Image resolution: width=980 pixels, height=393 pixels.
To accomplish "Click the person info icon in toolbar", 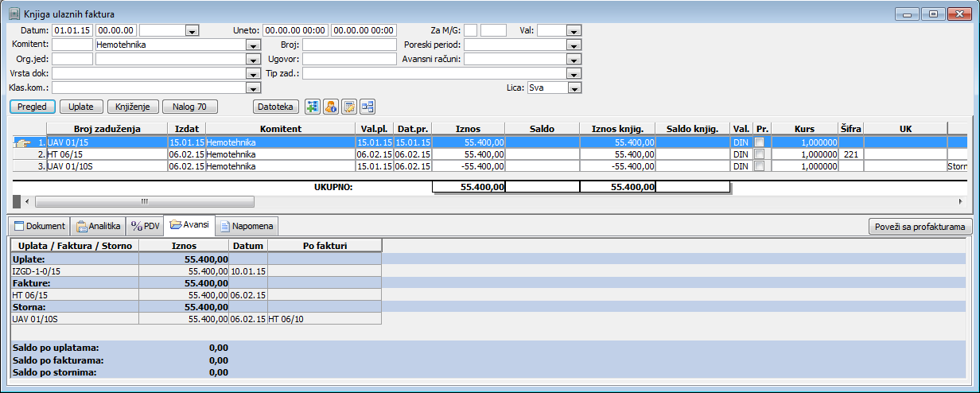I will pos(330,107).
